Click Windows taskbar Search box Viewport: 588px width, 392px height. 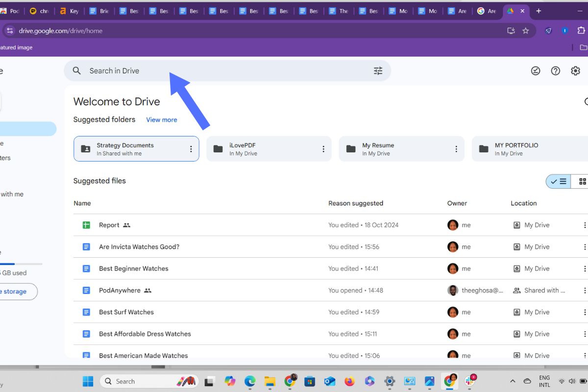[x=149, y=381]
